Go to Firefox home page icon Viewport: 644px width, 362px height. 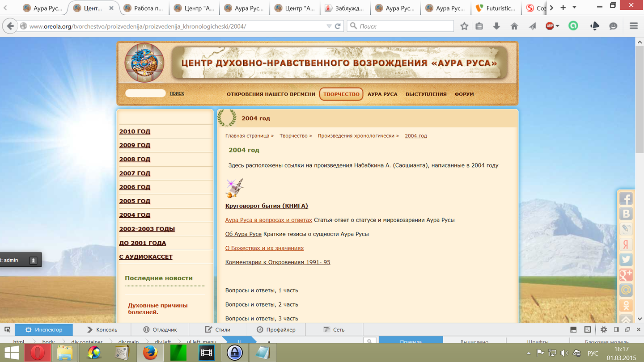pos(514,26)
